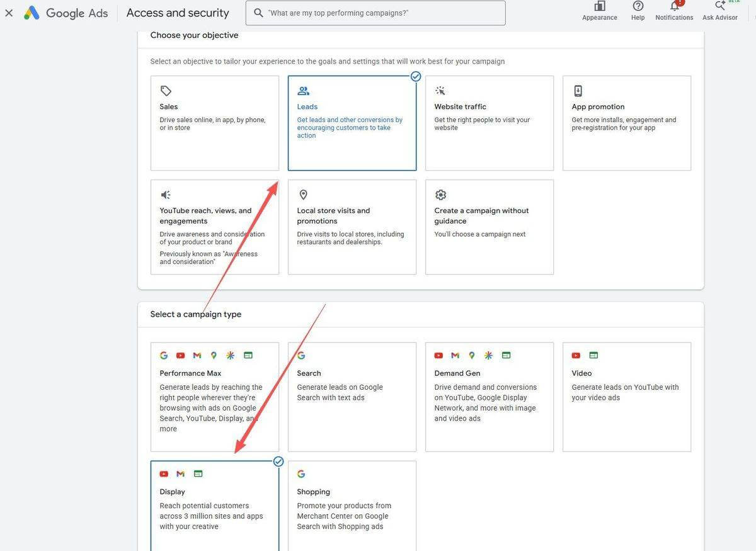Select the Leads objective card
The width and height of the screenshot is (756, 551).
pyautogui.click(x=352, y=123)
